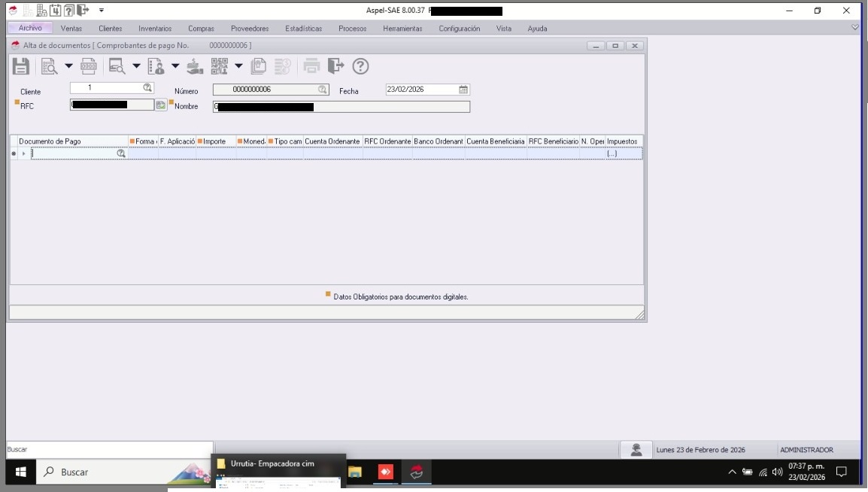Click the stacked documents toolbar icon
Image resolution: width=868 pixels, height=492 pixels.
point(259,66)
